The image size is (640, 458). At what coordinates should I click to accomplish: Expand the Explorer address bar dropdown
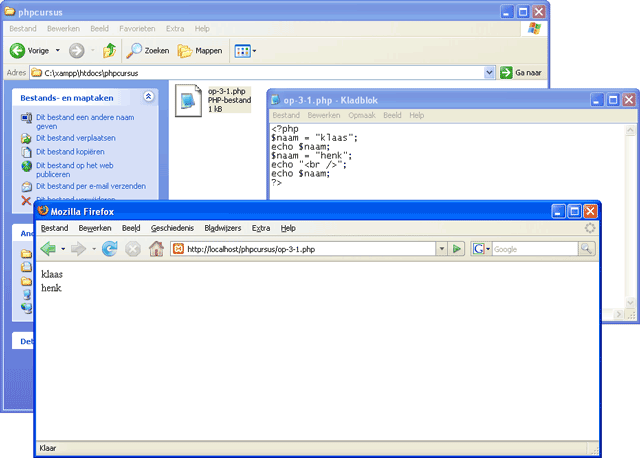coord(489,73)
